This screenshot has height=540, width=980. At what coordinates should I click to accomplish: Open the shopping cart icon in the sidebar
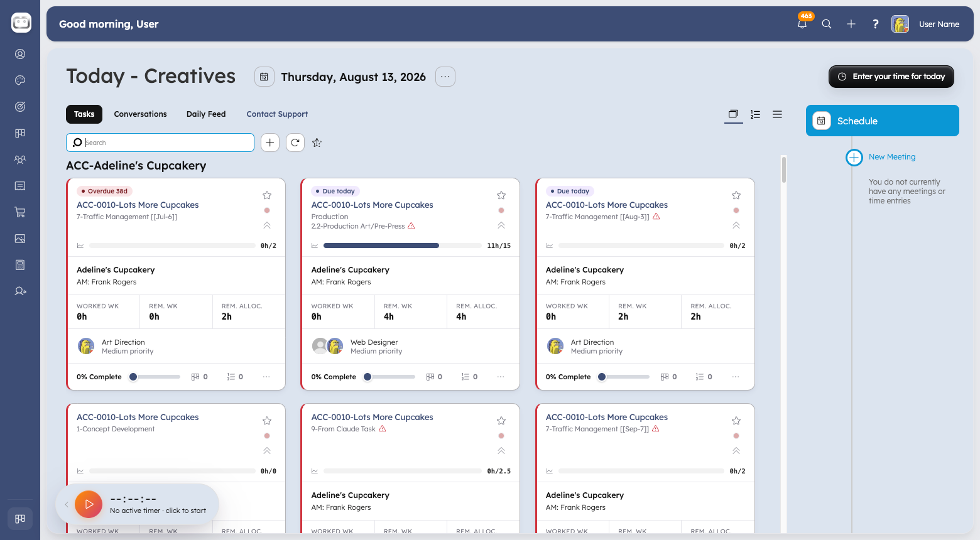tap(20, 212)
